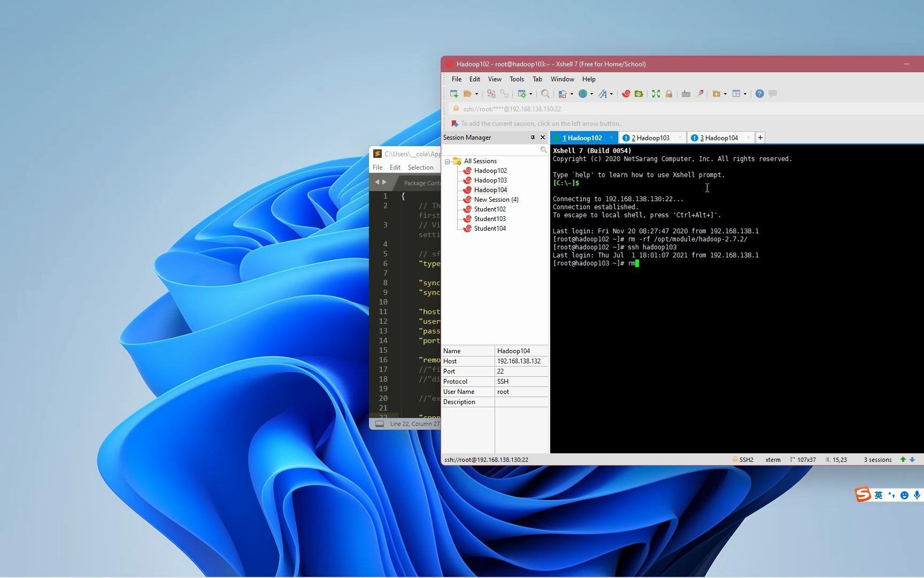Click the color scheme icon in toolbar
Image resolution: width=924 pixels, height=578 pixels.
coord(563,94)
